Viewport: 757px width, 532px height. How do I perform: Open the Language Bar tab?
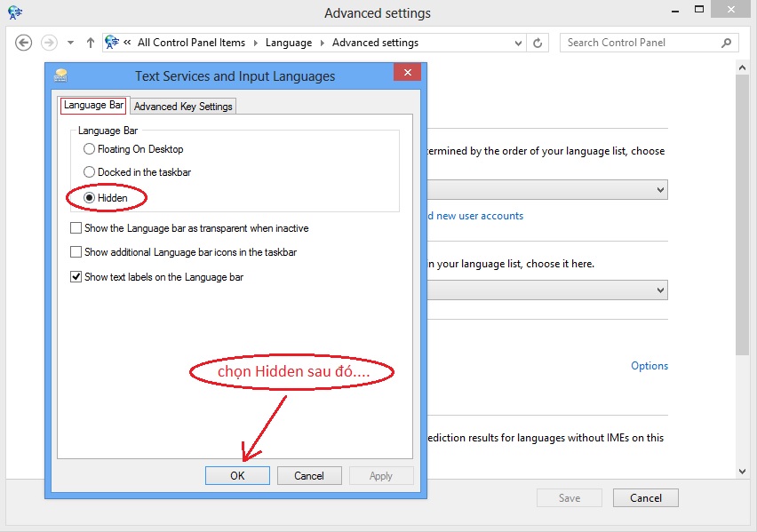coord(92,106)
